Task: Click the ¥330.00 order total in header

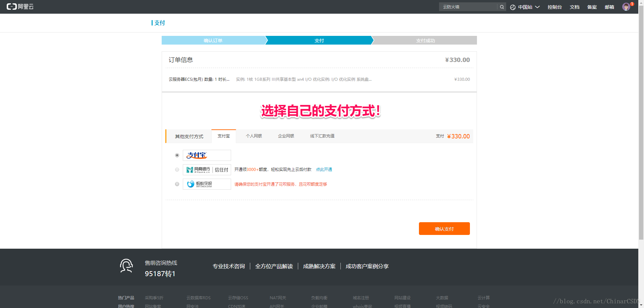Action: [458, 60]
